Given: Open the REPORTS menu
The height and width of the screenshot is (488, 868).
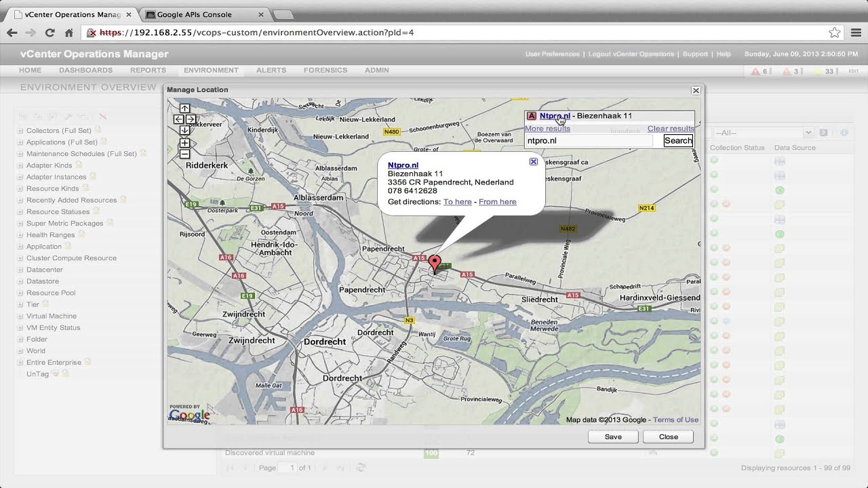Looking at the screenshot, I should 148,70.
